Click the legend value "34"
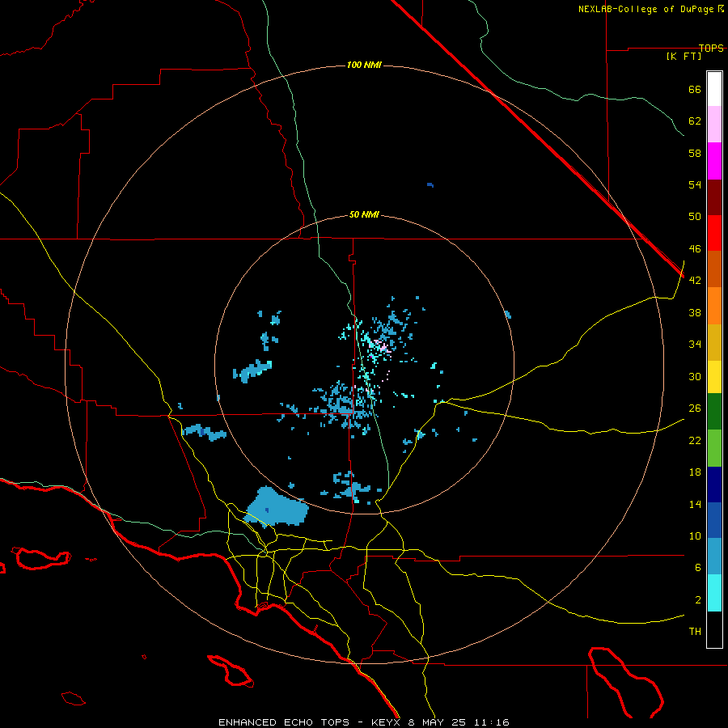Image resolution: width=728 pixels, height=728 pixels. (695, 344)
